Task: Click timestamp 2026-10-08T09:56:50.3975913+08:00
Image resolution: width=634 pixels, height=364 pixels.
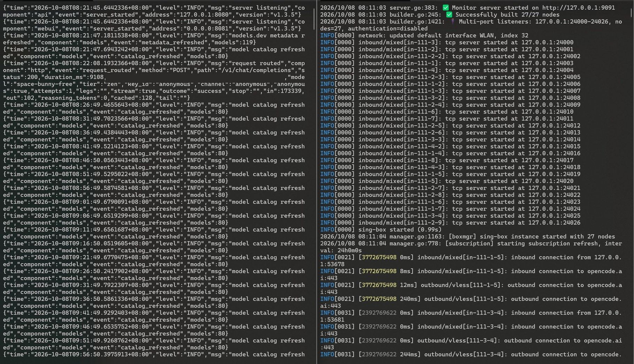Action: [92, 354]
